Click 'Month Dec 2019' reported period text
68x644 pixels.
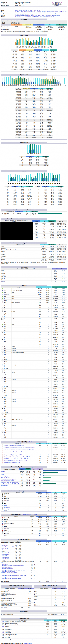click(20, 5)
